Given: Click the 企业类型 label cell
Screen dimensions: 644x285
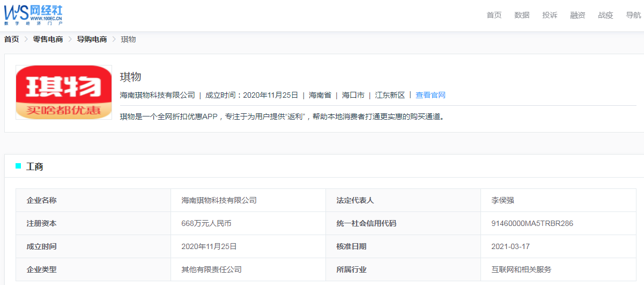Looking at the screenshot, I should [x=93, y=269].
